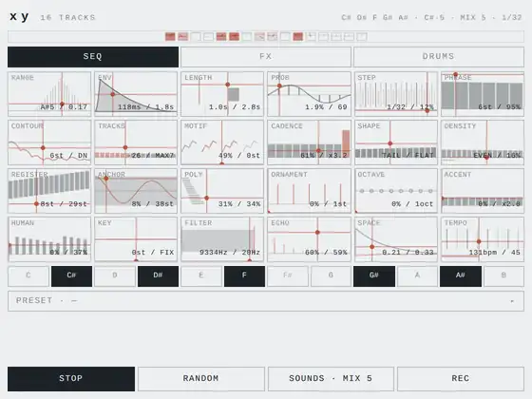Viewport: 532px width, 399px height.
Task: Click the PROB curve pad
Action: [309, 94]
